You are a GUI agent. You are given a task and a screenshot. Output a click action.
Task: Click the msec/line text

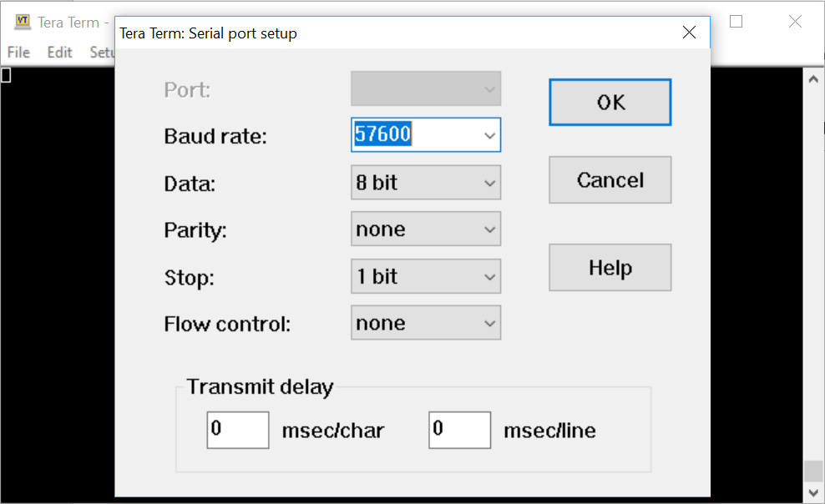tap(549, 431)
